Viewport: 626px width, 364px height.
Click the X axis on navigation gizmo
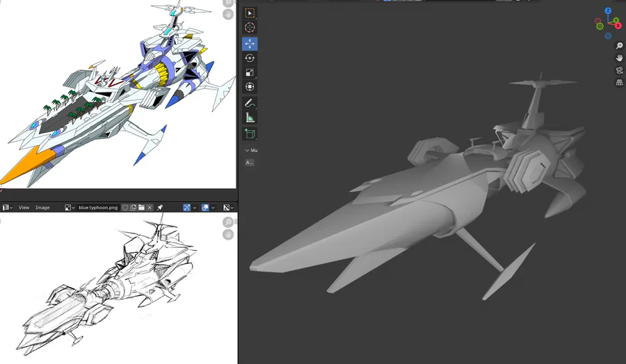pos(618,26)
